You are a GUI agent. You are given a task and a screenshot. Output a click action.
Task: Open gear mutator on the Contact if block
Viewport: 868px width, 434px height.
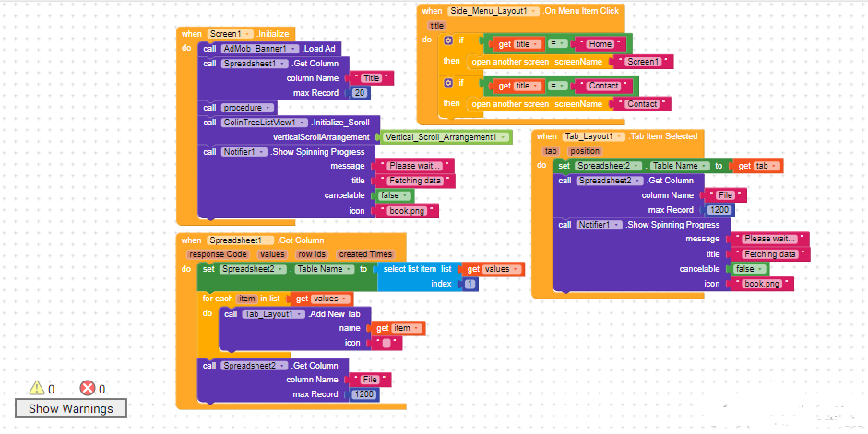448,83
